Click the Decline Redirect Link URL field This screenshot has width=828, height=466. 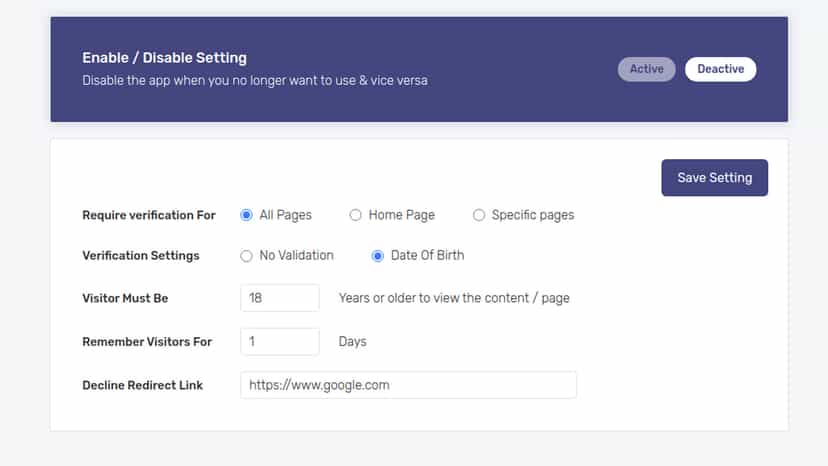(x=408, y=385)
